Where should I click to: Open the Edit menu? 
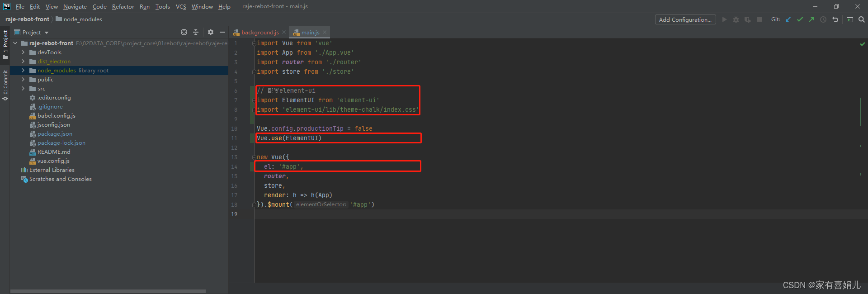(x=35, y=6)
